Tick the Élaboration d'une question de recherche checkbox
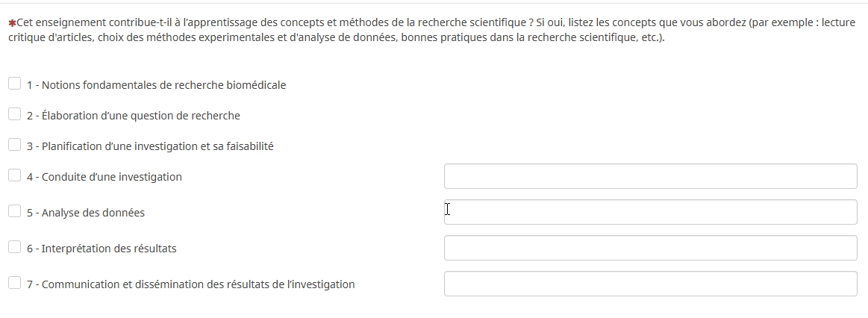The width and height of the screenshot is (868, 318). click(x=14, y=114)
